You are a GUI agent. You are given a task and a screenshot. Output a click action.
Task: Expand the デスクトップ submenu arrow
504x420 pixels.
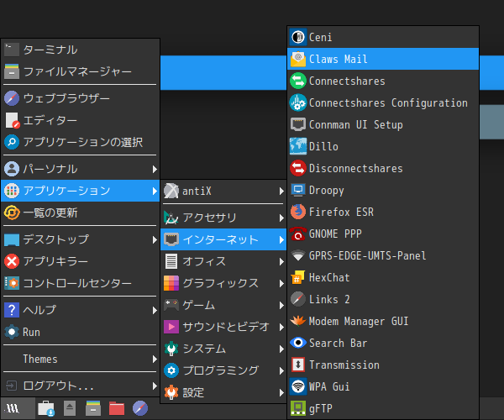[x=155, y=239]
